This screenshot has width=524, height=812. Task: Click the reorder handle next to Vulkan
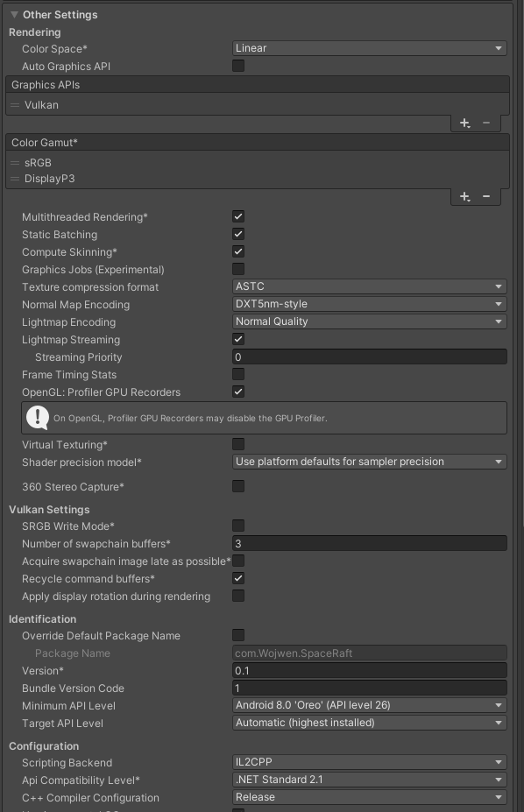14,104
